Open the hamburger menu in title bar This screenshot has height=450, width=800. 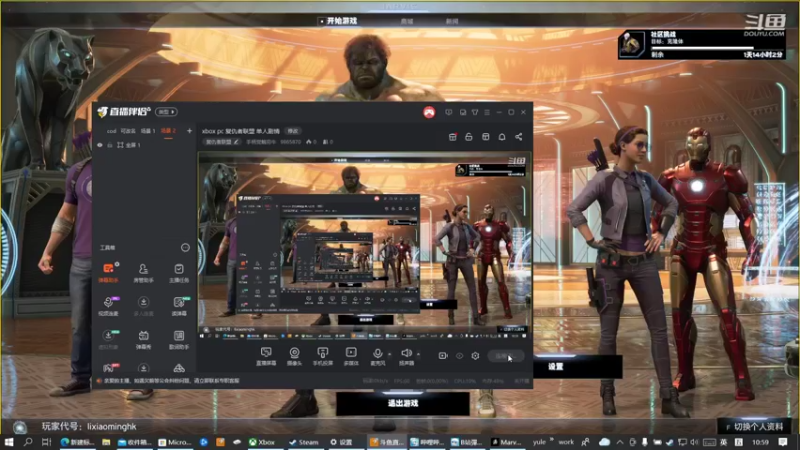[x=487, y=112]
